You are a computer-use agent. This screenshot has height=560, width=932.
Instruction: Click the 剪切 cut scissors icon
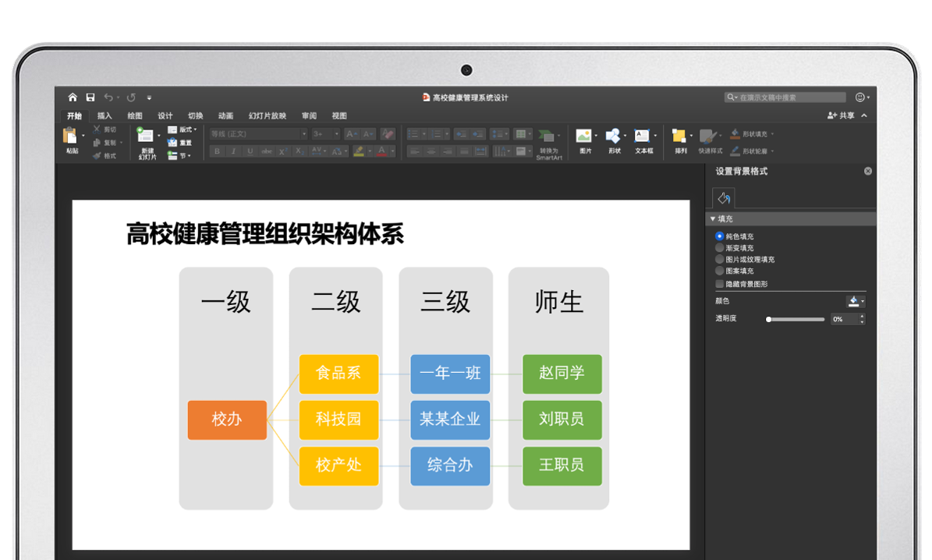coord(96,129)
